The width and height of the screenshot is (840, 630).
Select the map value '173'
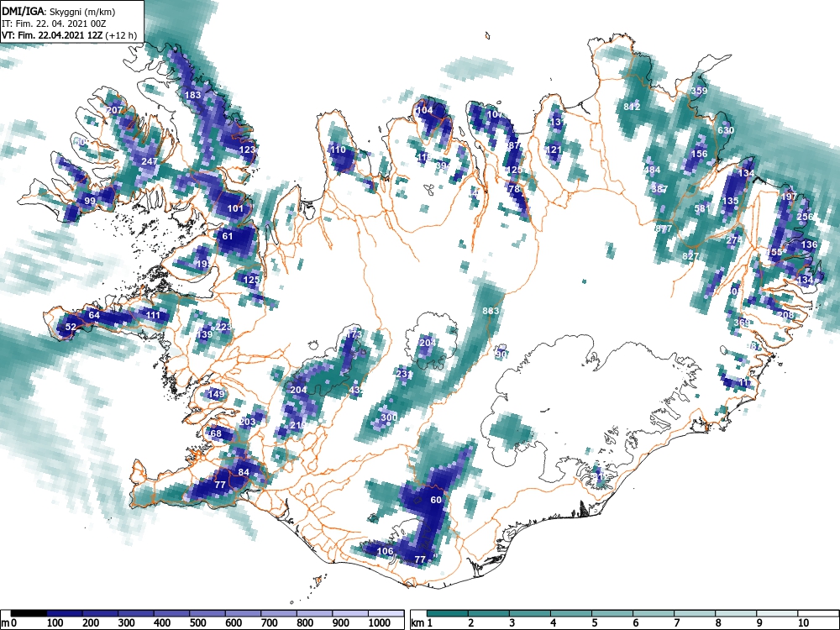point(354,334)
